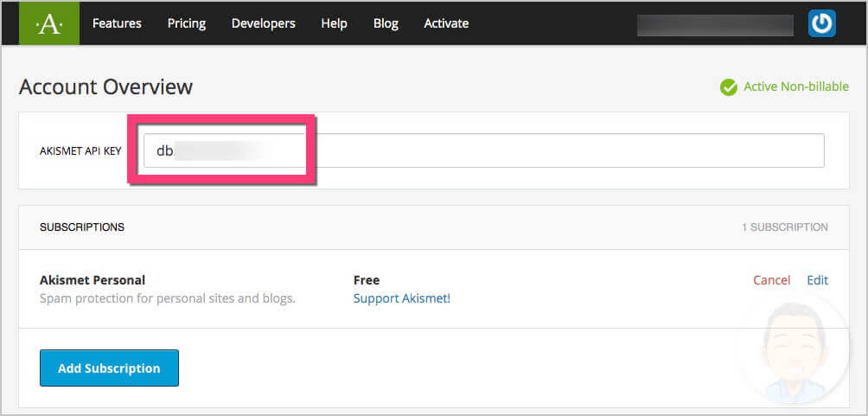
Task: Follow the Support Akismet! link
Action: pyautogui.click(x=402, y=298)
